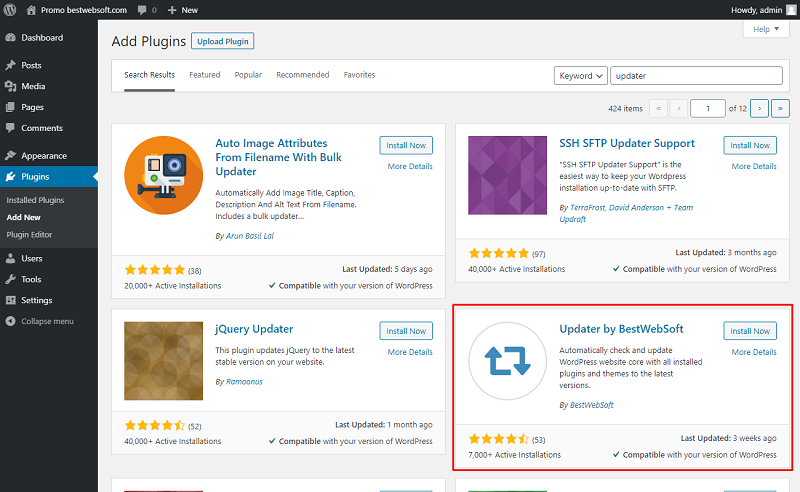The width and height of the screenshot is (800, 492).
Task: Open the Updater by BestWebSoft title link
Action: click(621, 329)
